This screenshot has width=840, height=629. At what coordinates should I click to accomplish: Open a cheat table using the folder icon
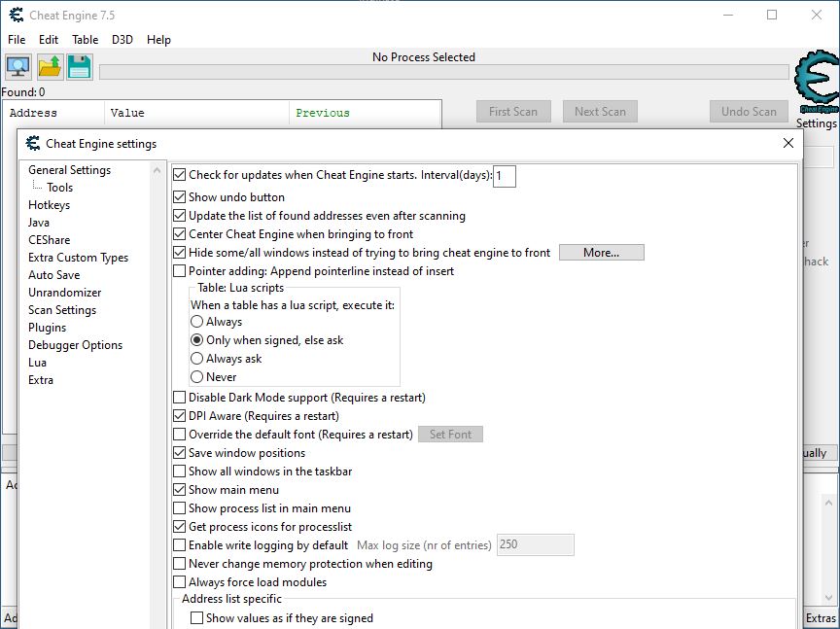48,67
